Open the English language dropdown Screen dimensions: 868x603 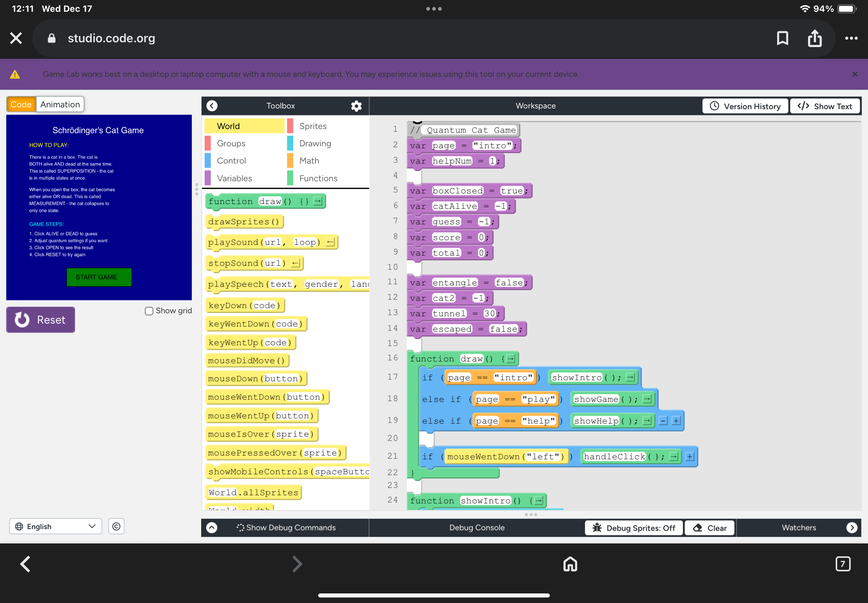[x=56, y=526]
